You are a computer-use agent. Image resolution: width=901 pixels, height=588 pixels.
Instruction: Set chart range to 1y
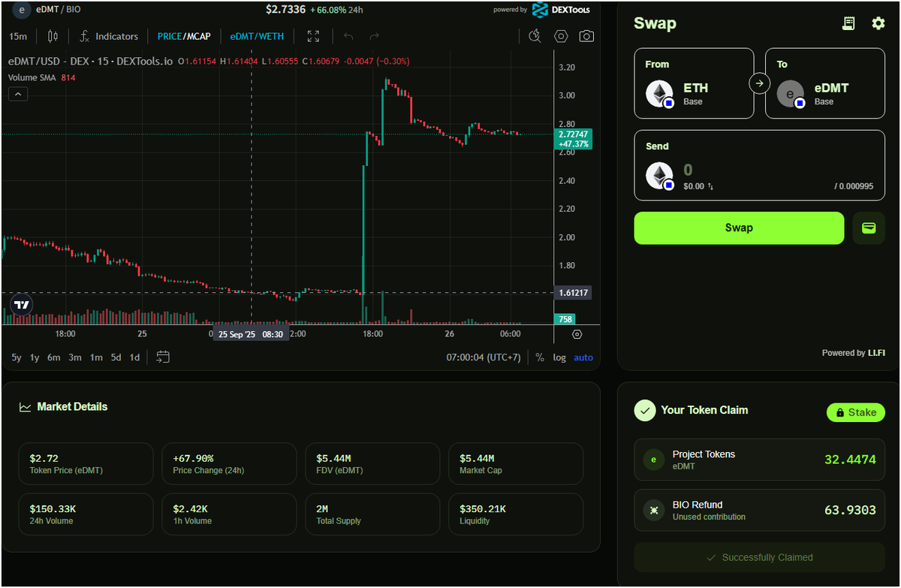point(35,357)
